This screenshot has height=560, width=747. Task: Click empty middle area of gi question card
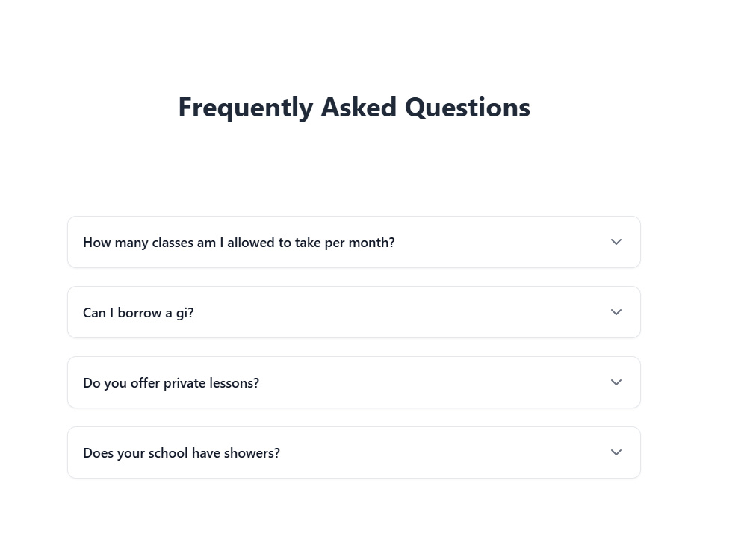pos(400,312)
